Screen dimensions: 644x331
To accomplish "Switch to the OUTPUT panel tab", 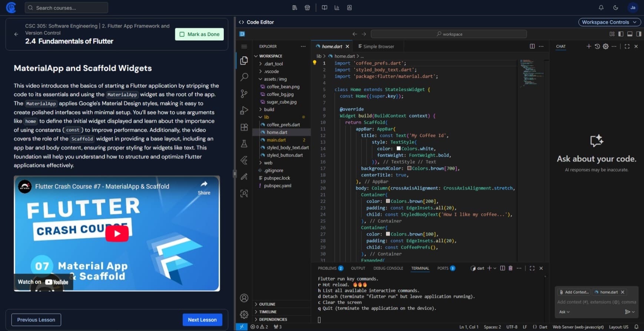I will [x=358, y=268].
